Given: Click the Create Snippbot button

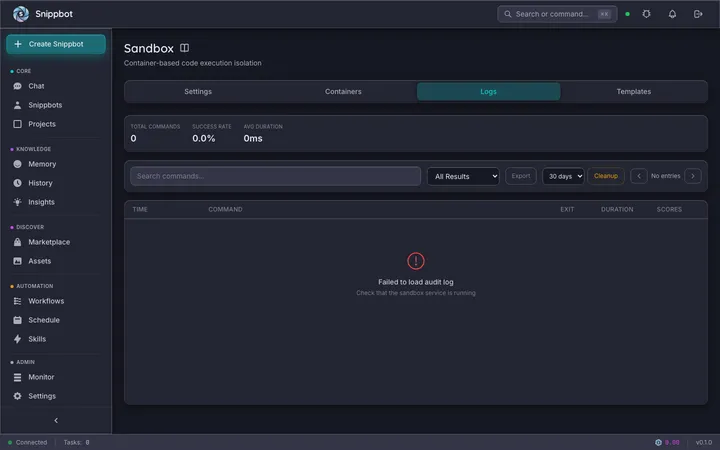Looking at the screenshot, I should 56,44.
